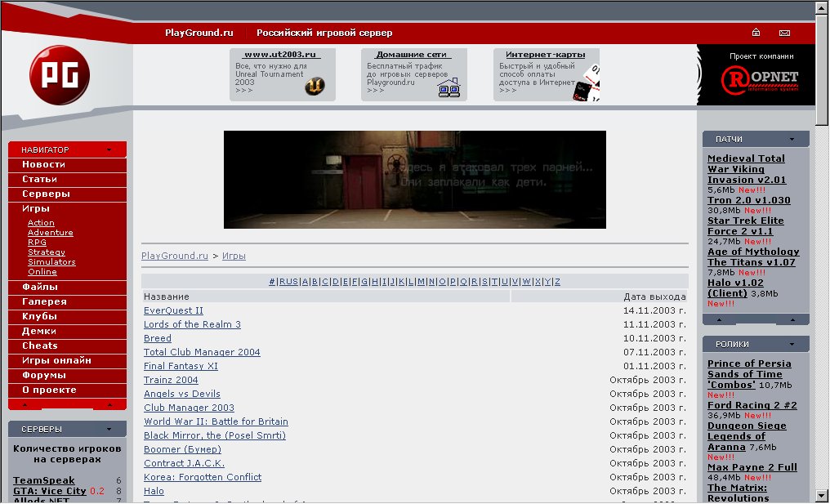Screen dimensions: 830x504
Task: Open the Breed game link
Action: coord(158,338)
